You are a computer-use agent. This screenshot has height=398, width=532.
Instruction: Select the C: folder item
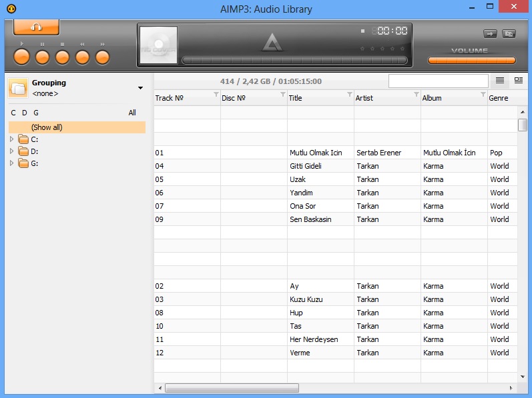pos(29,139)
